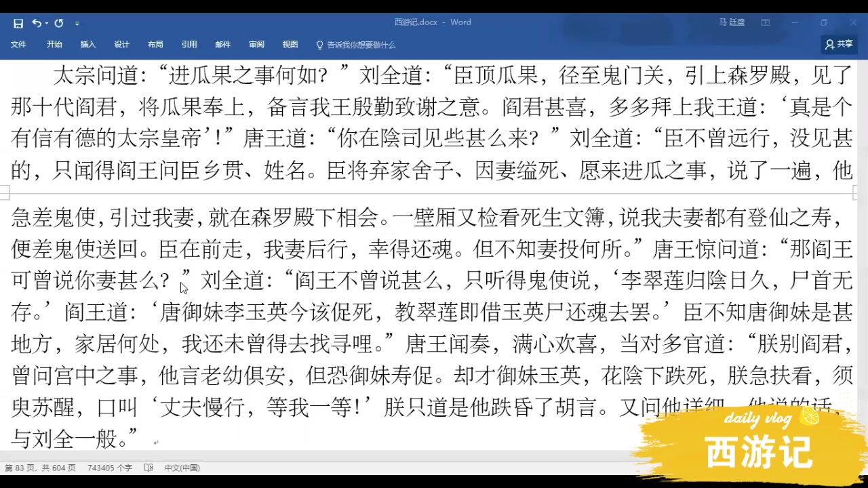Place cursor in line starting 太宗问道

tap(452, 75)
